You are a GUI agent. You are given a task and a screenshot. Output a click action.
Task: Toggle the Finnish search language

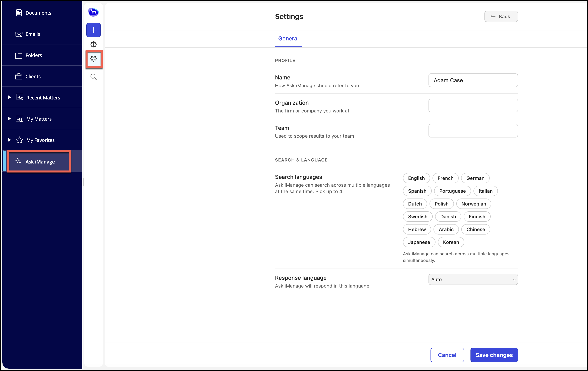pos(477,217)
